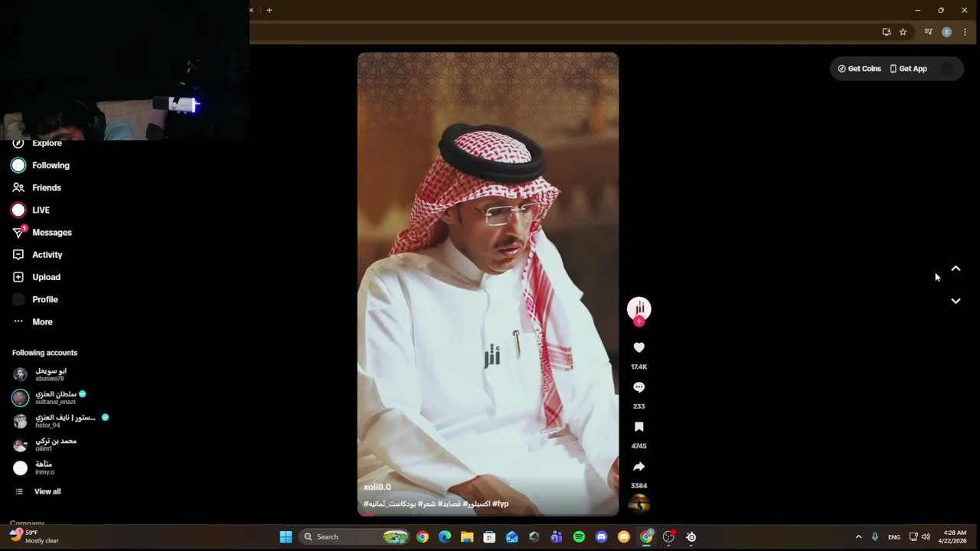Click the Get App button
This screenshot has height=551, width=980.
[908, 69]
